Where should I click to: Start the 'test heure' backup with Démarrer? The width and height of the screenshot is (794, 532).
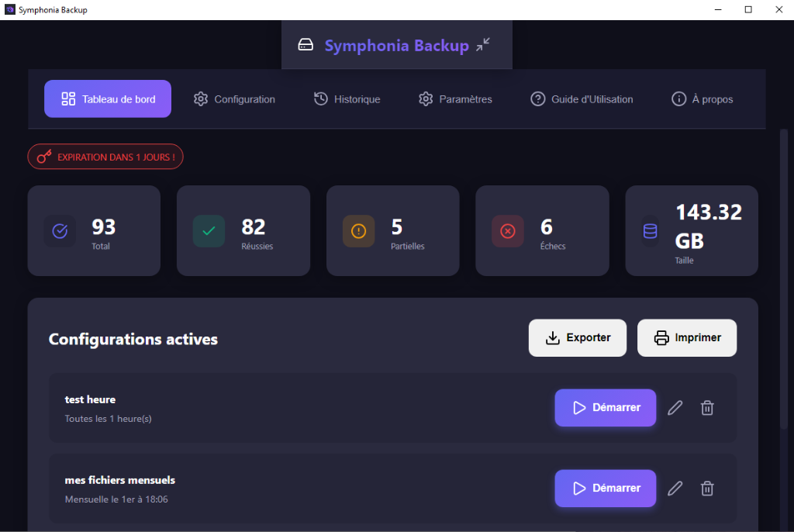click(x=605, y=407)
